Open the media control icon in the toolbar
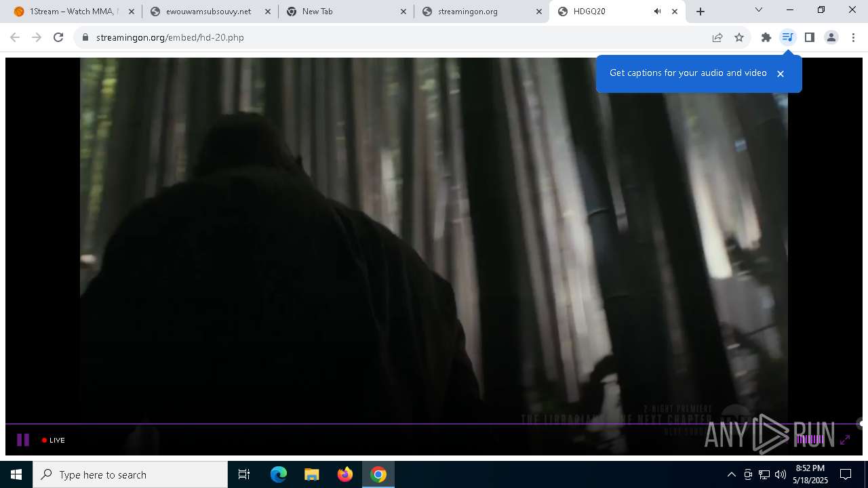868x488 pixels. click(x=787, y=37)
